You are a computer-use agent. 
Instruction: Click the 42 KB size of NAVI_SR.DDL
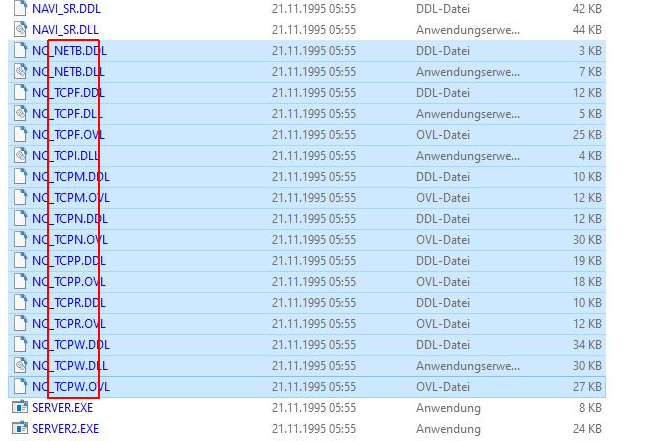[x=587, y=9]
